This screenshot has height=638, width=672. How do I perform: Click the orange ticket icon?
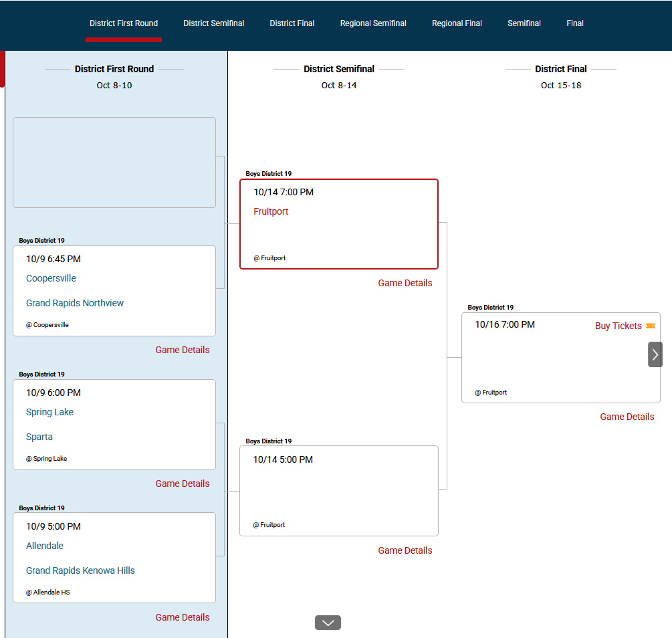tap(650, 326)
